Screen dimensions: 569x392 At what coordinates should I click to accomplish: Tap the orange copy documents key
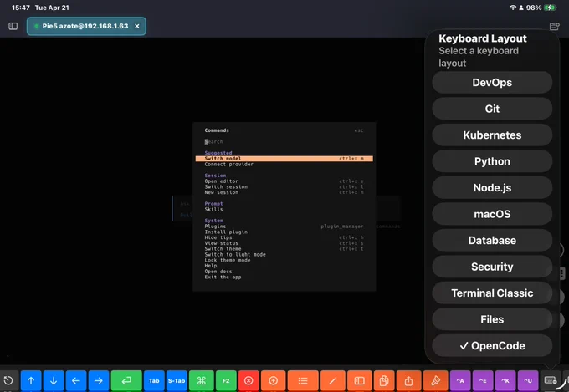pyautogui.click(x=384, y=381)
